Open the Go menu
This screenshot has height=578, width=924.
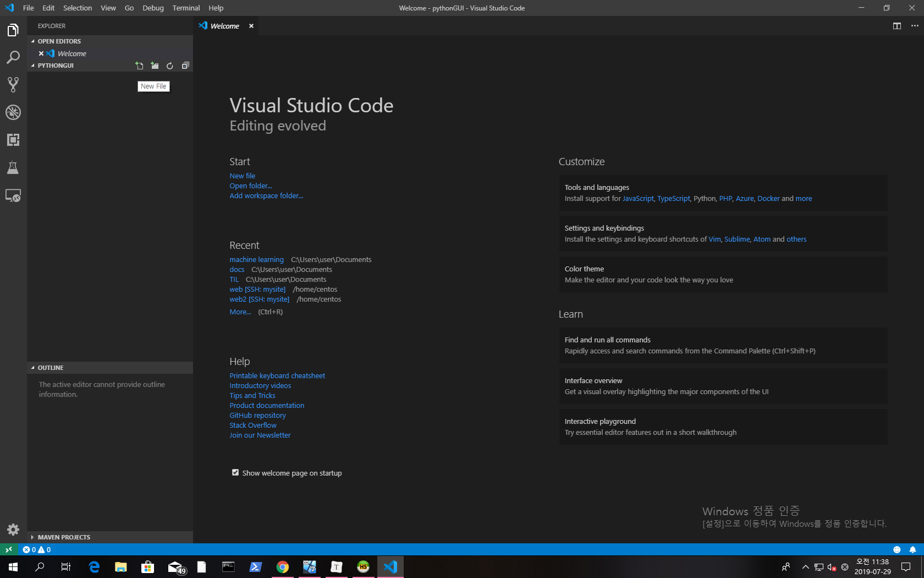pyautogui.click(x=129, y=8)
